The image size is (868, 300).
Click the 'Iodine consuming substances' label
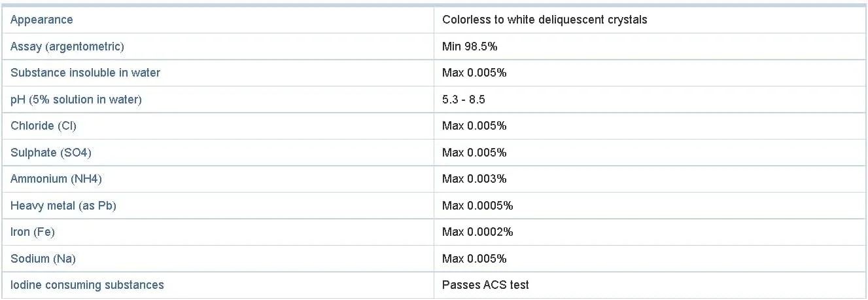pyautogui.click(x=87, y=285)
